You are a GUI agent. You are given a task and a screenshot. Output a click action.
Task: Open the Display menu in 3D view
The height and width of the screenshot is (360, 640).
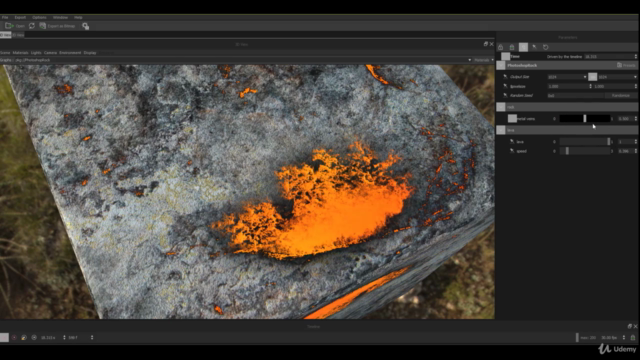coord(90,53)
